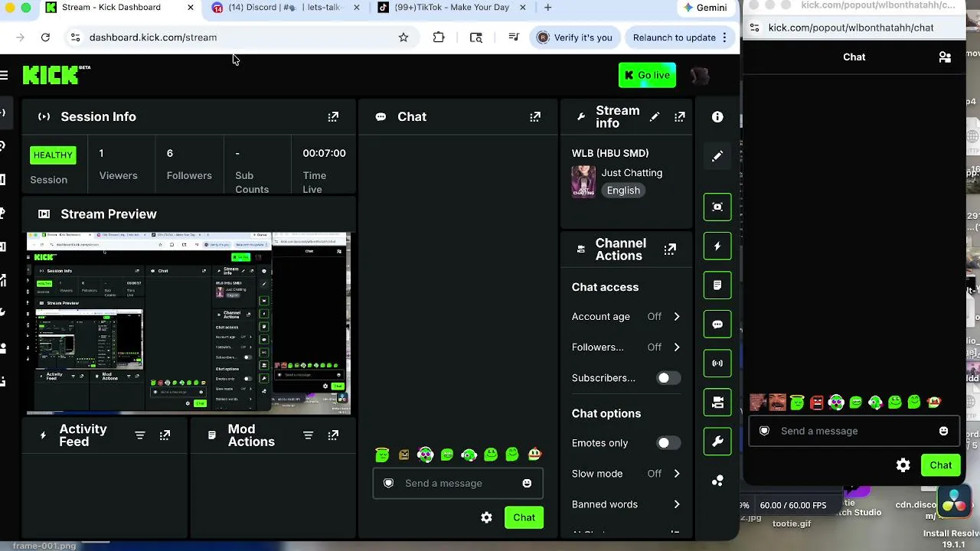Toggle Session Info panel via broadcast icon
This screenshot has height=551, width=980.
click(717, 364)
